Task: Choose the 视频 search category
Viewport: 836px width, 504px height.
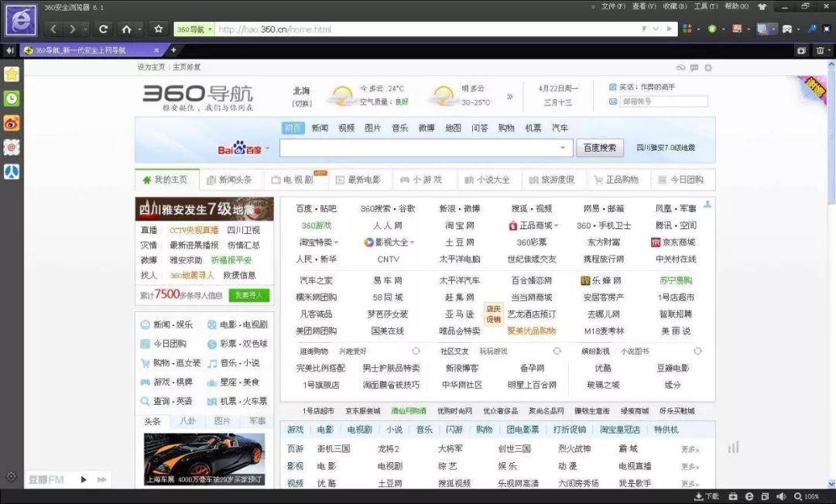Action: (346, 128)
